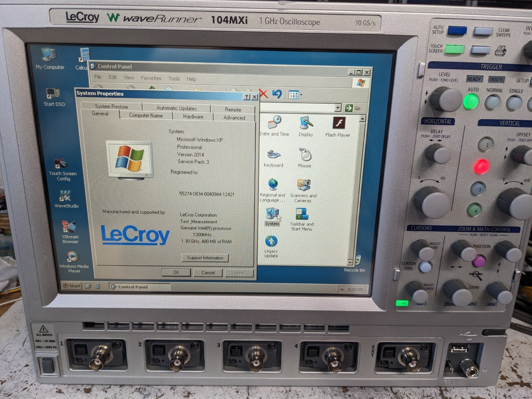Click OK in System Properties
532x399 pixels.
pos(176,272)
